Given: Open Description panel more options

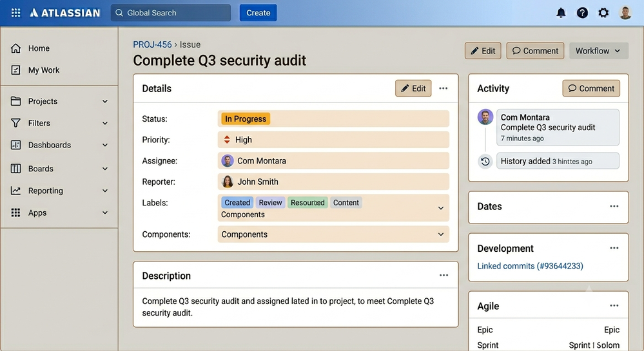Looking at the screenshot, I should click(x=444, y=276).
